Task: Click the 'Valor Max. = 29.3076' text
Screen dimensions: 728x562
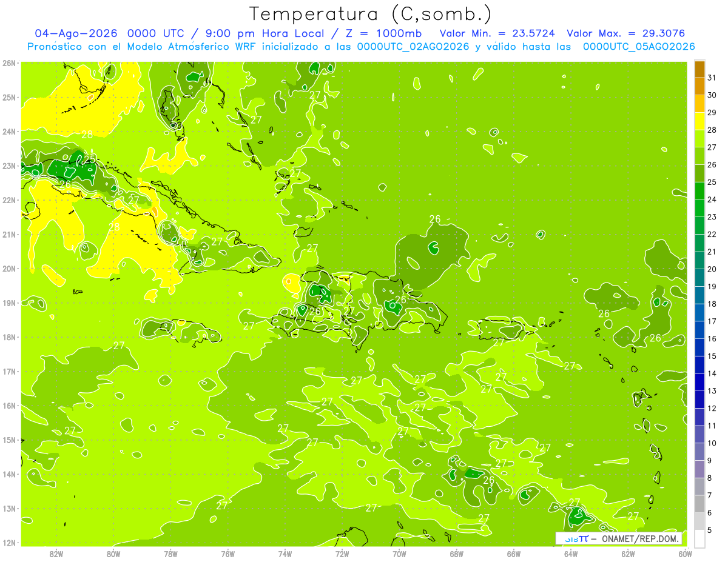Action: point(626,33)
